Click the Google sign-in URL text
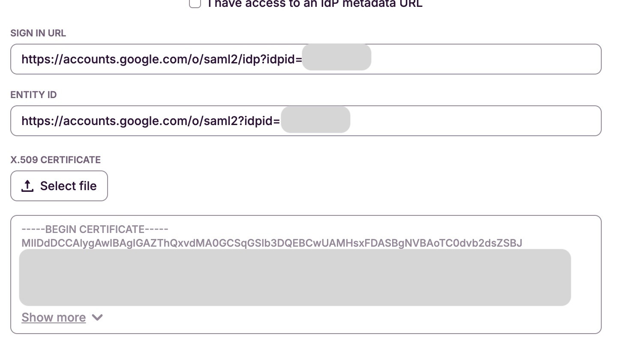This screenshot has width=630, height=364. click(x=162, y=59)
